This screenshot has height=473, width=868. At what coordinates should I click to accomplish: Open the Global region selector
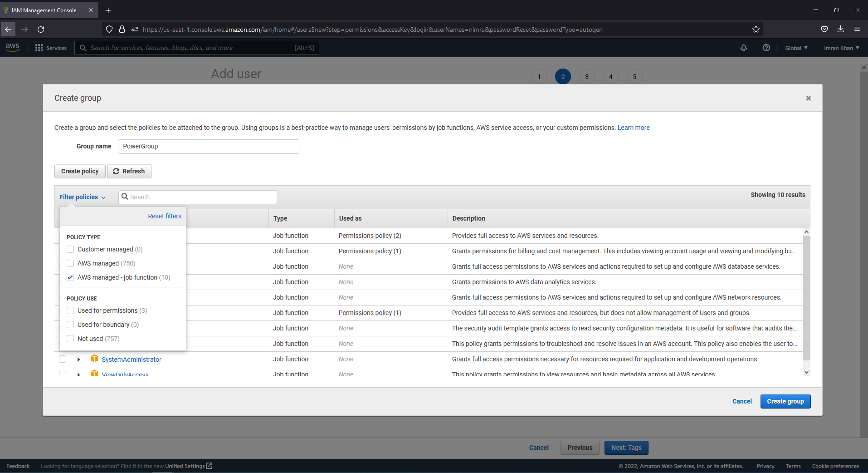pos(795,48)
